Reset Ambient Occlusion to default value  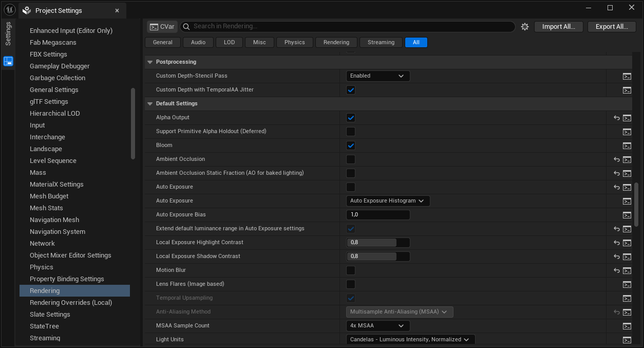pos(617,159)
